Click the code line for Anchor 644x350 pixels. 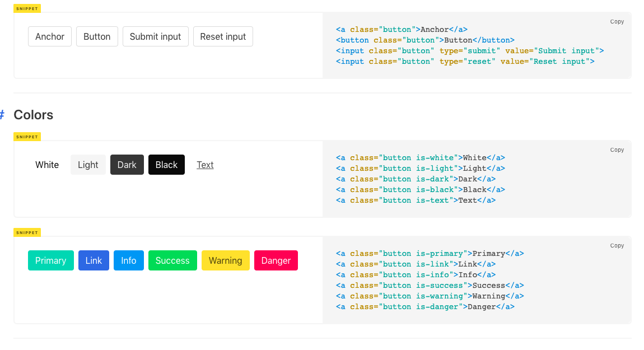[x=402, y=30]
